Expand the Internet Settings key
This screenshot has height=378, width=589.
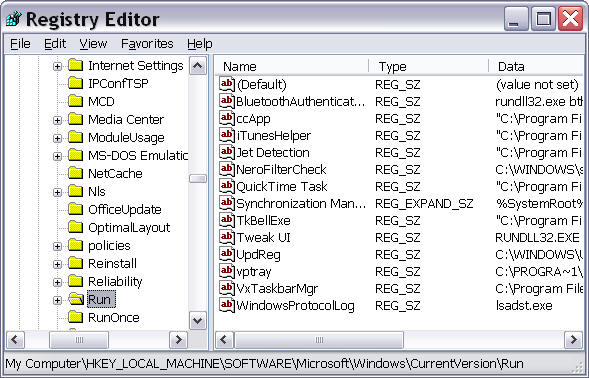(x=57, y=67)
